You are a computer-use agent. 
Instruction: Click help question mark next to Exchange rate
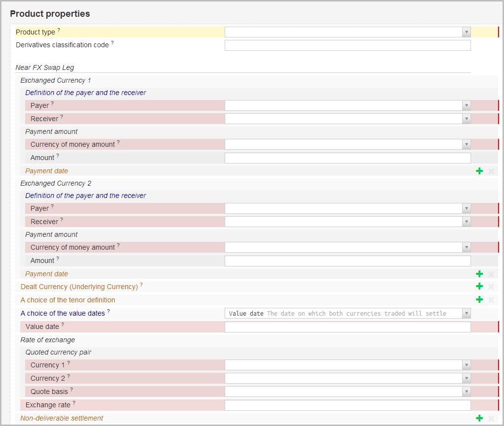tap(74, 403)
